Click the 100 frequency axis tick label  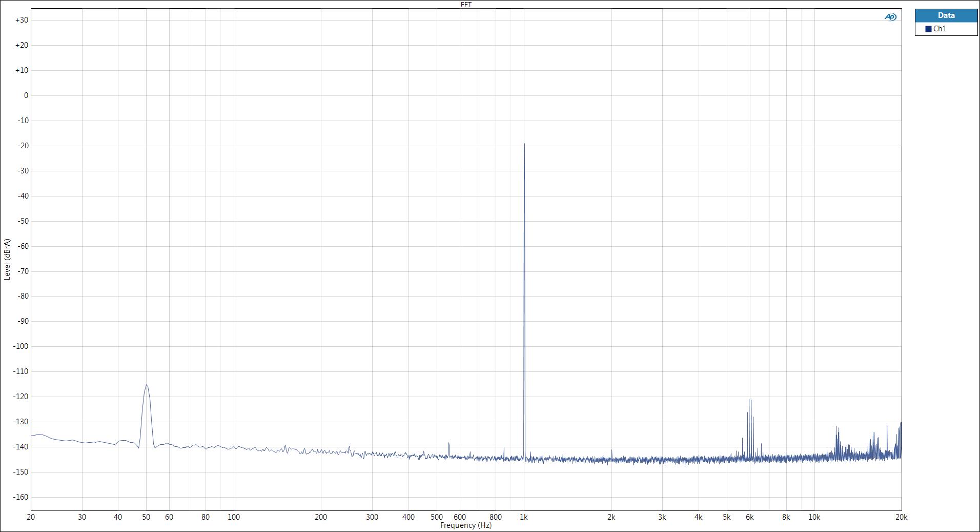click(x=233, y=517)
